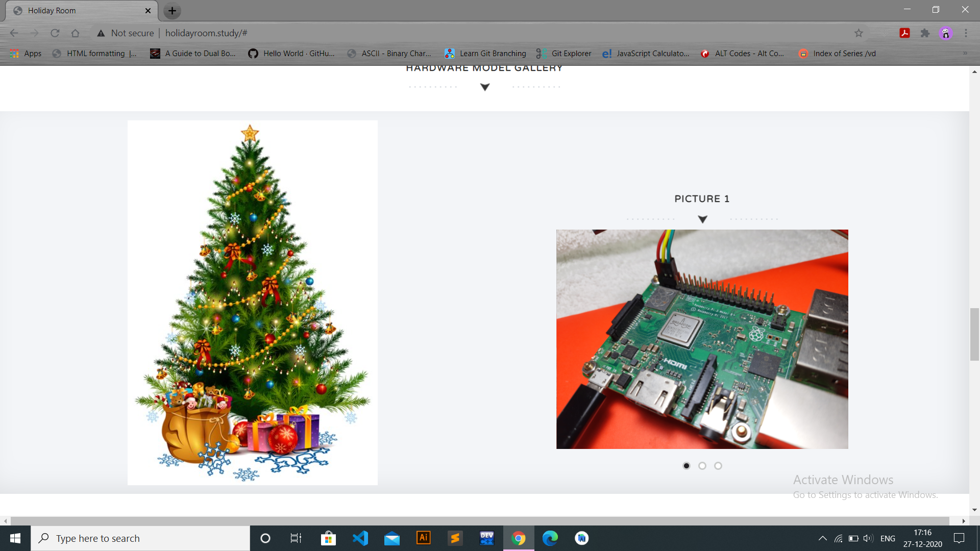Select first carousel dot indicator

pos(687,466)
